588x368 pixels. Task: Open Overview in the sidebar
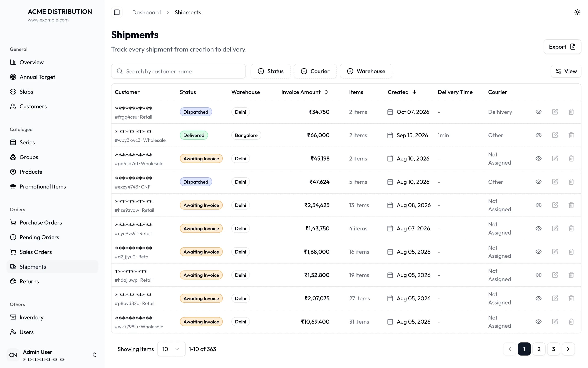[52, 62]
